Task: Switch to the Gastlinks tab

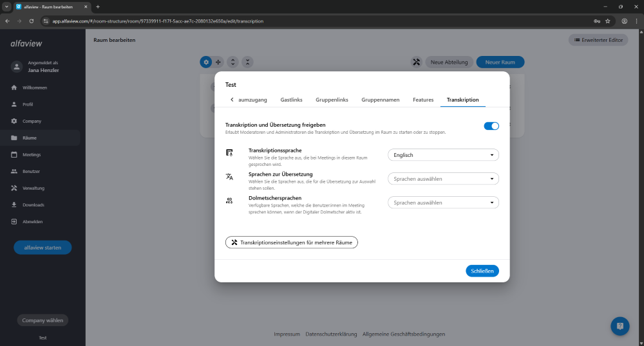Action: (291, 100)
